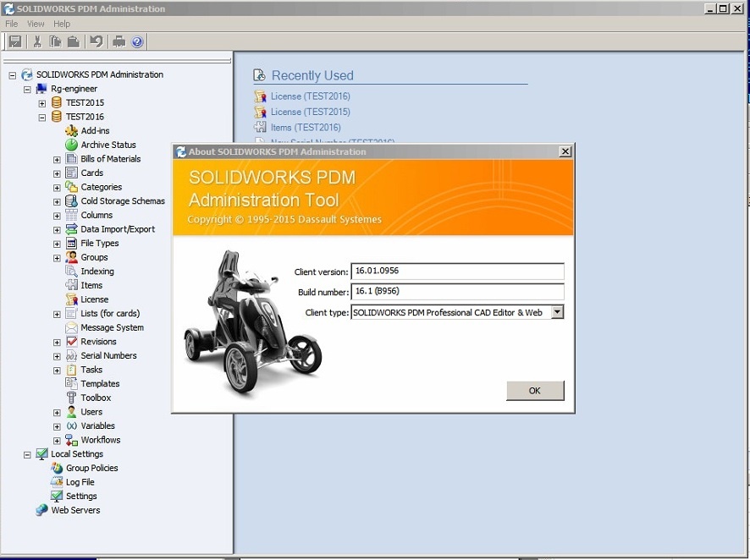The height and width of the screenshot is (560, 750).
Task: Open the File menu
Action: click(12, 24)
